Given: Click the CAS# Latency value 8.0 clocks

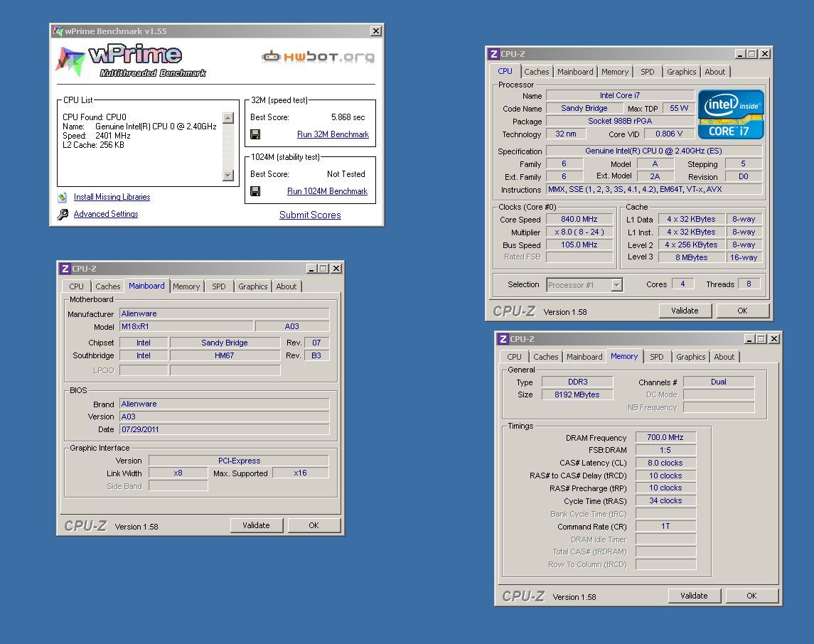Looking at the screenshot, I should [x=665, y=463].
